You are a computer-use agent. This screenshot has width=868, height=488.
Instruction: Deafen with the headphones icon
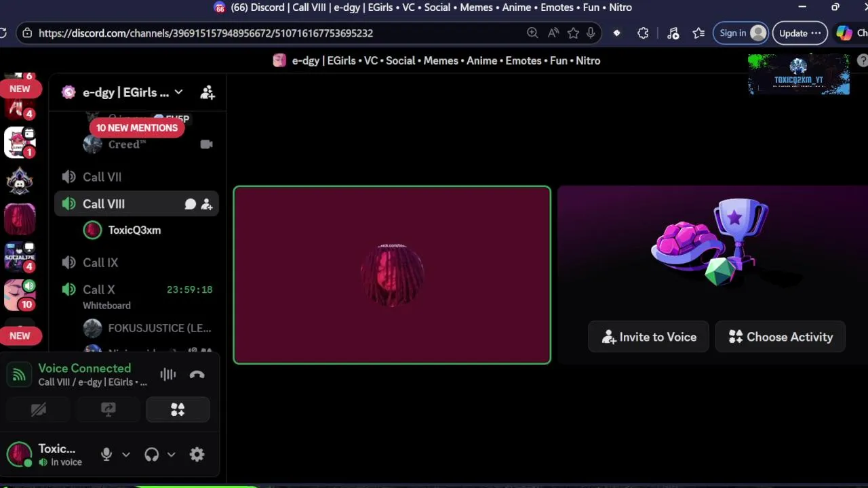pyautogui.click(x=152, y=455)
